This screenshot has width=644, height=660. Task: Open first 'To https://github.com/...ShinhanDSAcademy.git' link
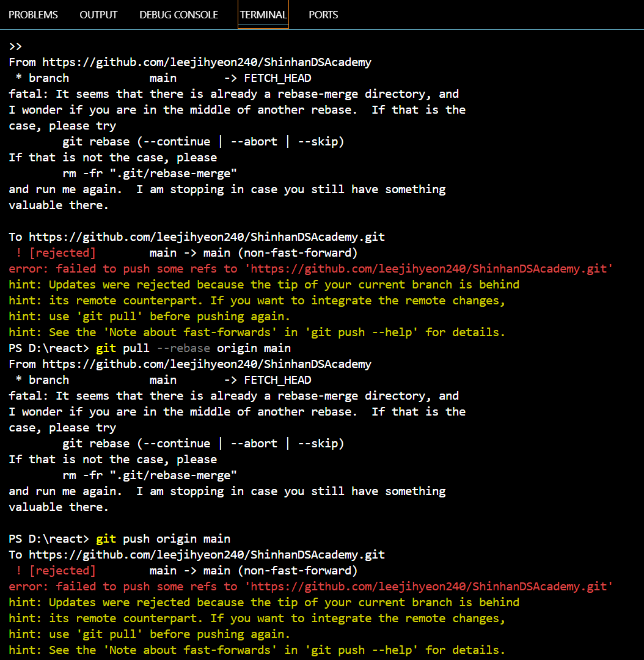point(207,237)
